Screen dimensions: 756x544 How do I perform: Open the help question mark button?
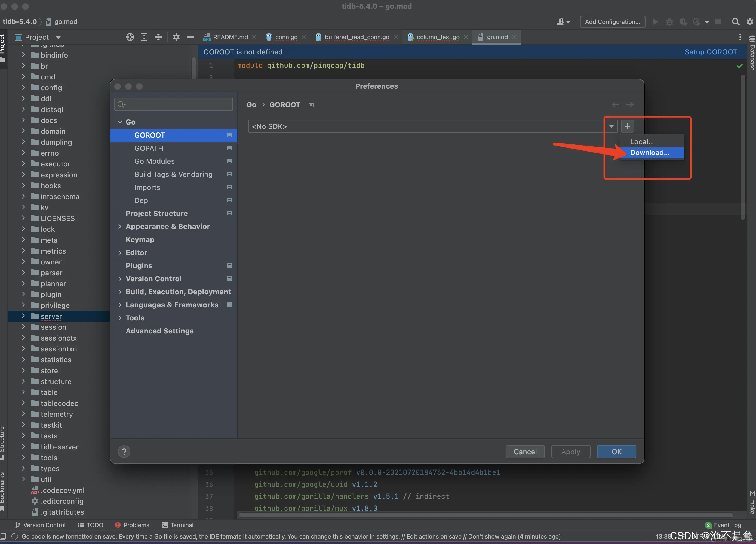tap(124, 452)
